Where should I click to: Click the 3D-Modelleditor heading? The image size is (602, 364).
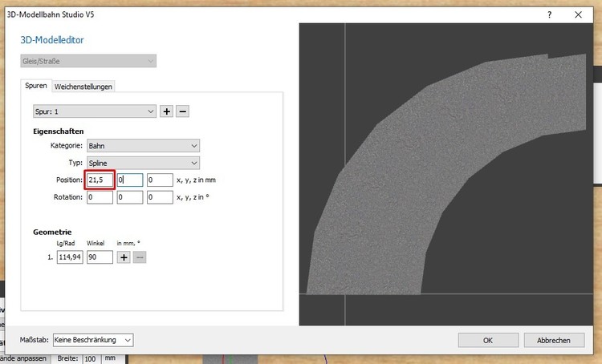pos(52,40)
